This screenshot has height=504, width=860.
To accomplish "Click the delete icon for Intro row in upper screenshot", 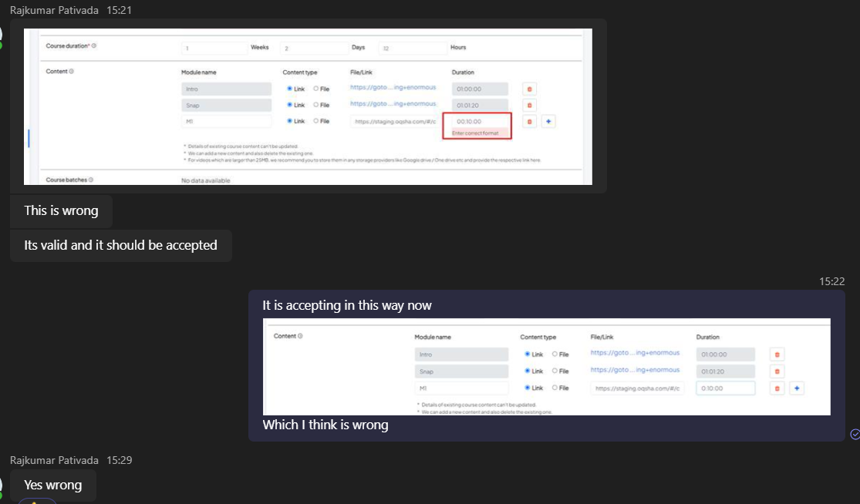I will [x=529, y=89].
